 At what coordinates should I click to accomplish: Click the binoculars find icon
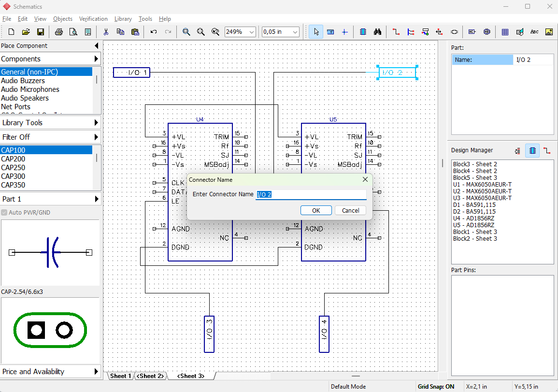378,32
